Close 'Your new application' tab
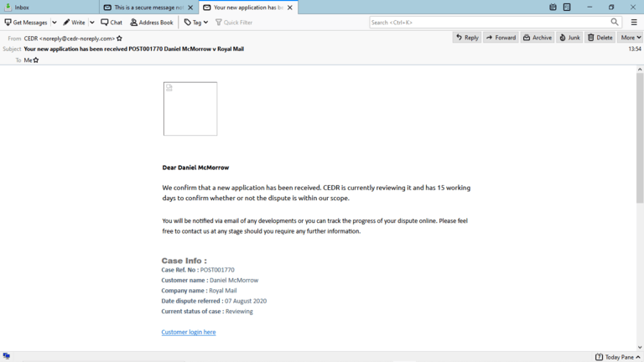 click(x=290, y=8)
